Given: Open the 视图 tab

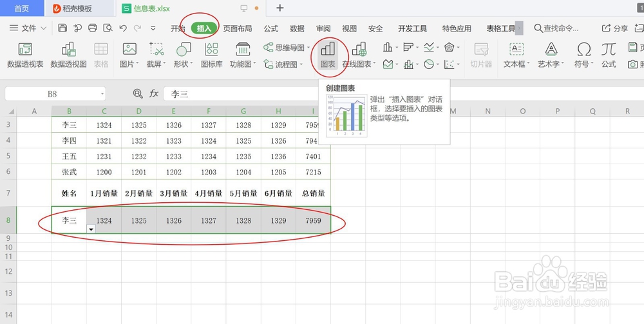Looking at the screenshot, I should (x=350, y=28).
